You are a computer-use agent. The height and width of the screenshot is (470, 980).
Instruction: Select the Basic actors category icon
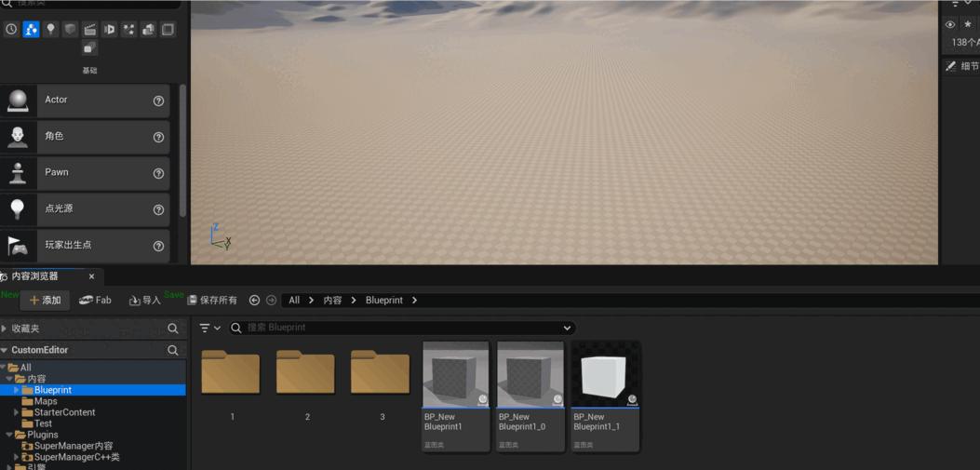(x=31, y=30)
